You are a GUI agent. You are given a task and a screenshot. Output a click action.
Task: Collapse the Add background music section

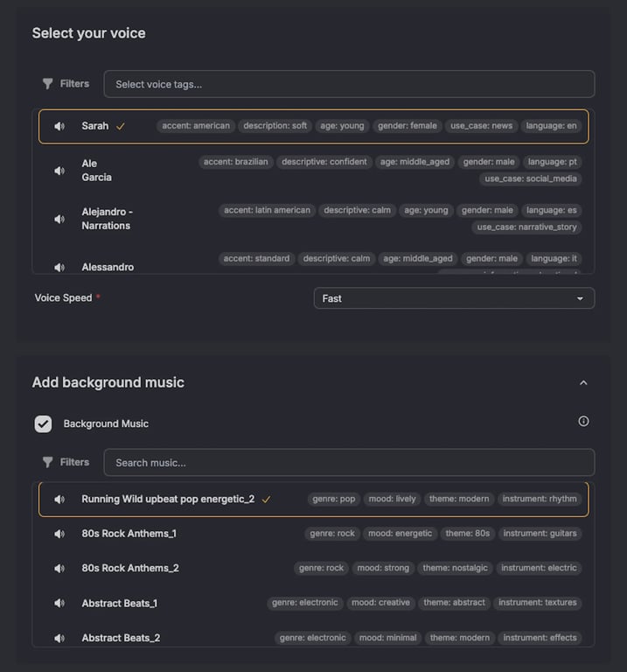[x=583, y=382]
